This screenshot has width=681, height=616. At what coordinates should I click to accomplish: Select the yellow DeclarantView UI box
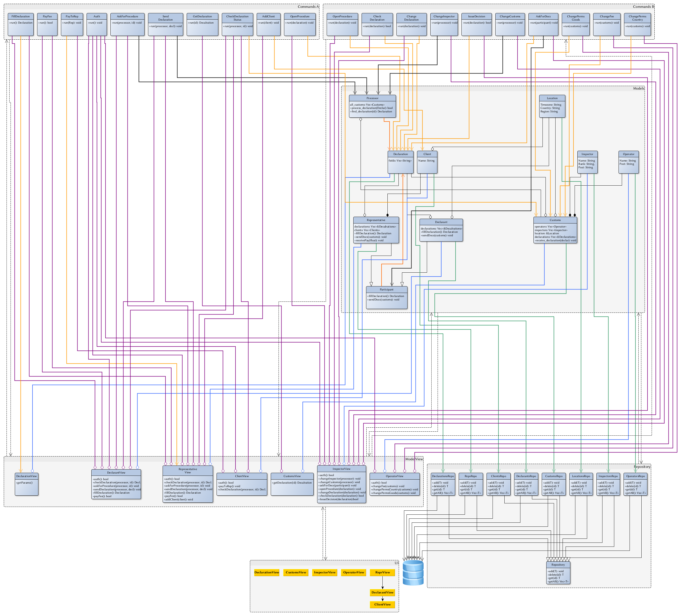tap(382, 592)
